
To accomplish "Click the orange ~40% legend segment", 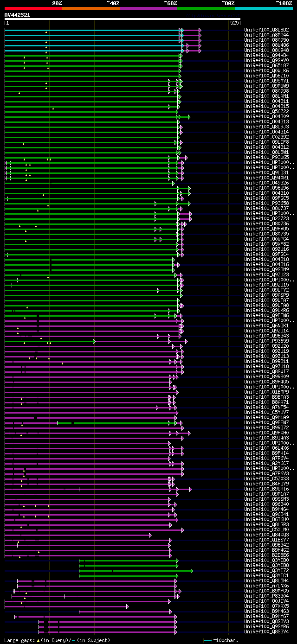I will [x=90, y=8].
